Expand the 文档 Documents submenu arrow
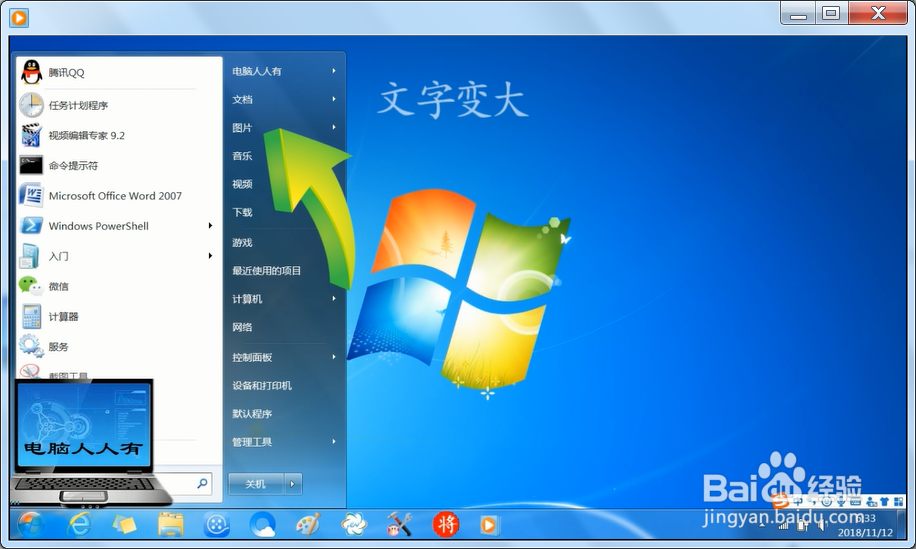This screenshot has height=549, width=916. click(334, 99)
